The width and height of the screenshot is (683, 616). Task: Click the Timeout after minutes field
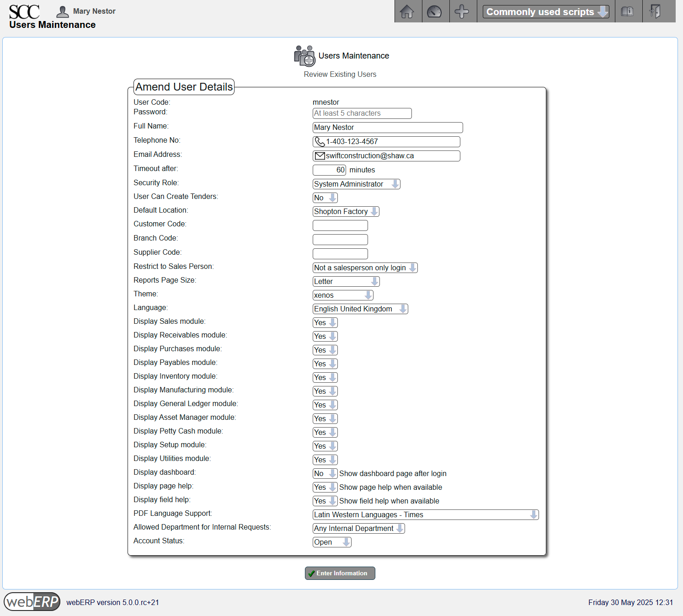(329, 170)
